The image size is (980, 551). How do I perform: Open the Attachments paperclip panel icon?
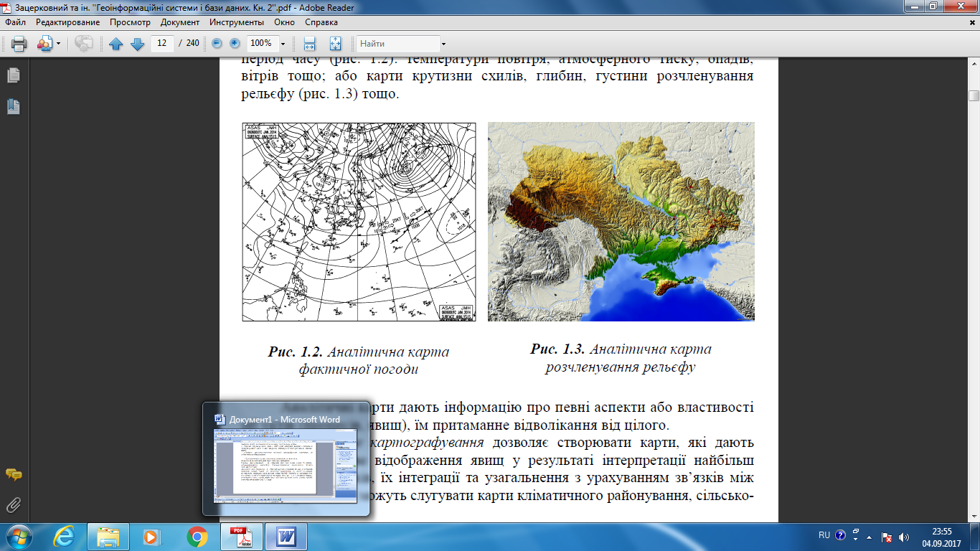tap(13, 506)
